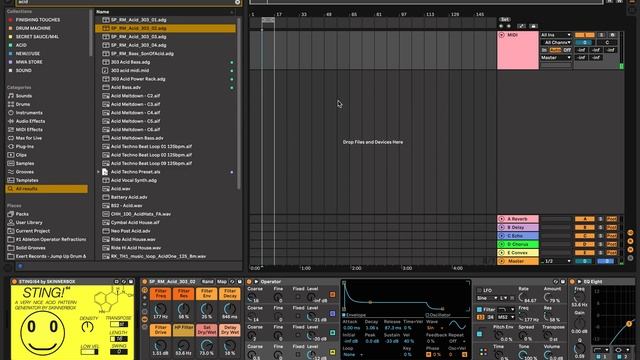Select the MWA STORE collection
Image resolution: width=640 pixels, height=360 pixels.
pos(29,62)
